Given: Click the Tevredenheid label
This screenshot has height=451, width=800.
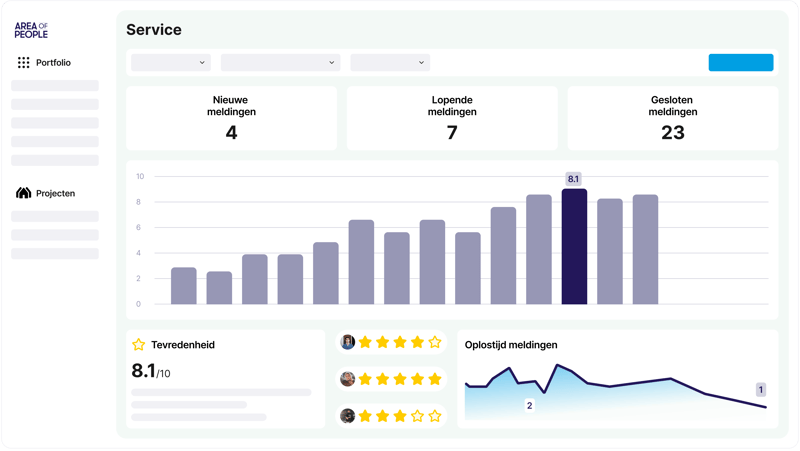Looking at the screenshot, I should (x=183, y=345).
